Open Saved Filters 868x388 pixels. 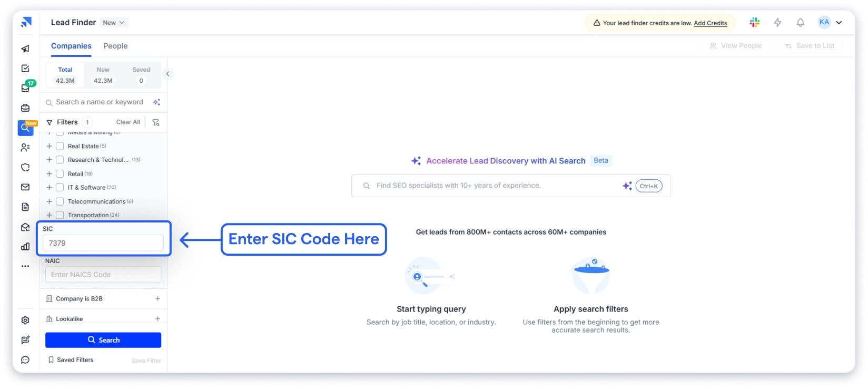click(71, 360)
